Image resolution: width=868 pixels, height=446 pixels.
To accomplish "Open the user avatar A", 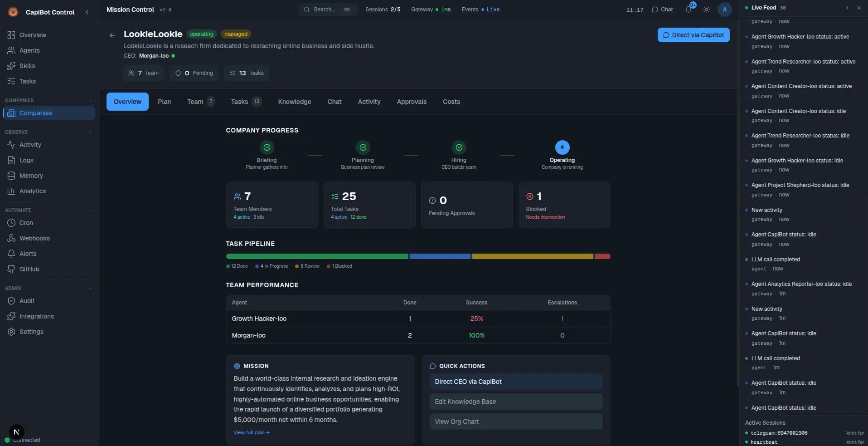I will point(724,10).
